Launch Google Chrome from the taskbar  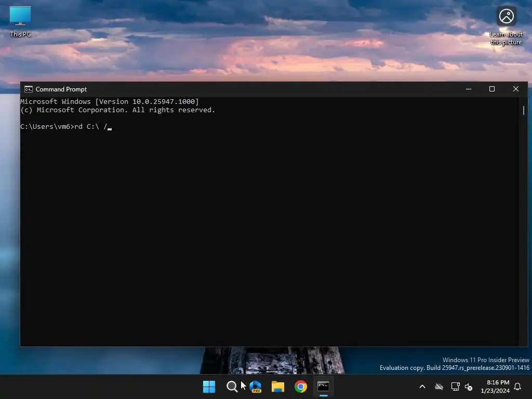click(x=301, y=387)
